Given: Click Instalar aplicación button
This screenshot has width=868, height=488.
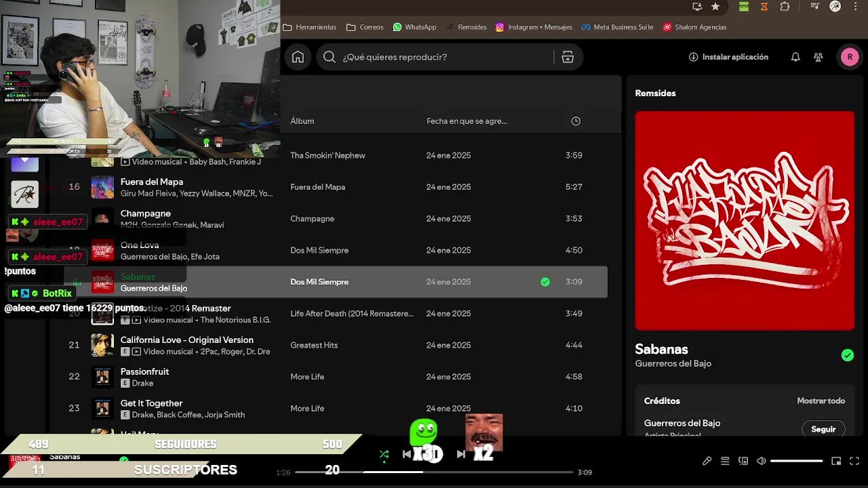Looking at the screenshot, I should pyautogui.click(x=728, y=57).
